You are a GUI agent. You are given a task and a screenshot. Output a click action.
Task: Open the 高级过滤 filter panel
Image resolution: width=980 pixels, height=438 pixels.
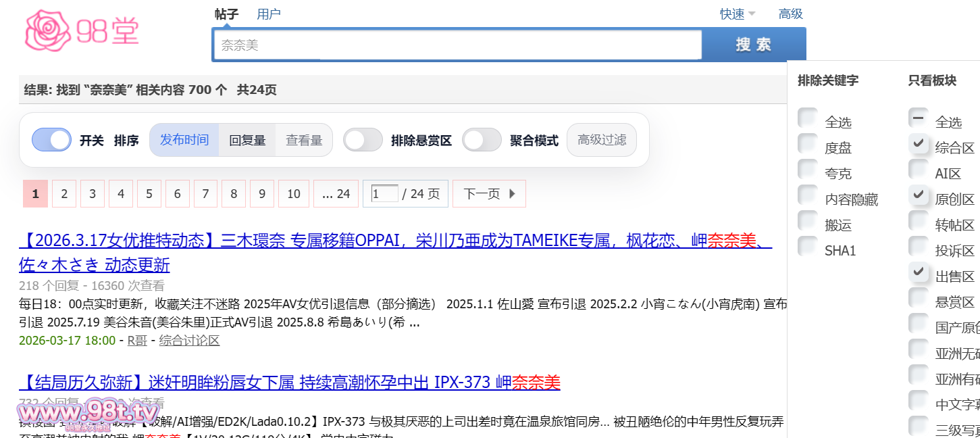coord(601,140)
